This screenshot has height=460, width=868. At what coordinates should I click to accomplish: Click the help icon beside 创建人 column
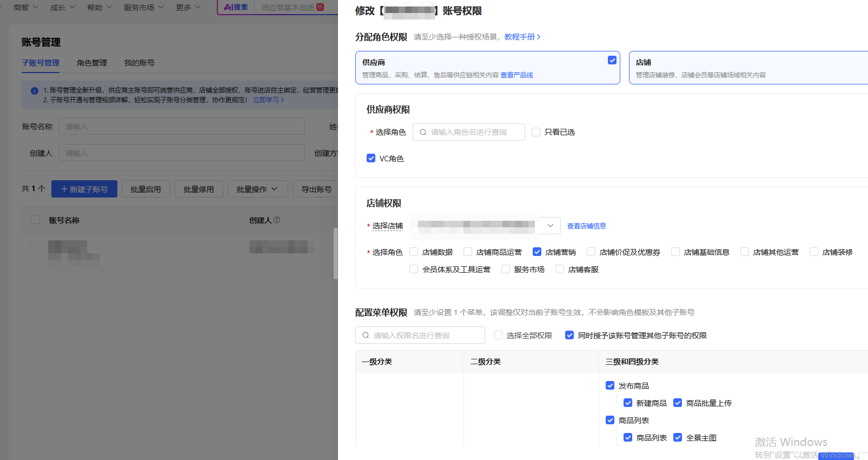tap(277, 220)
